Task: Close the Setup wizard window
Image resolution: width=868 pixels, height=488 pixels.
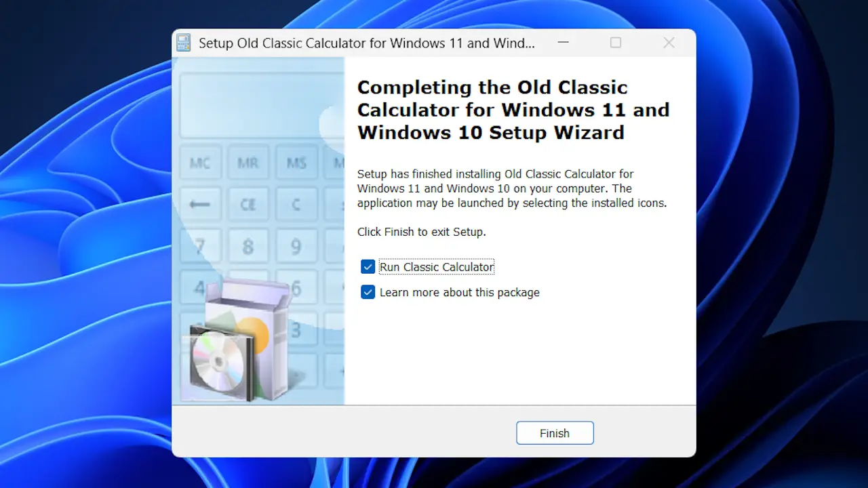Action: click(669, 43)
